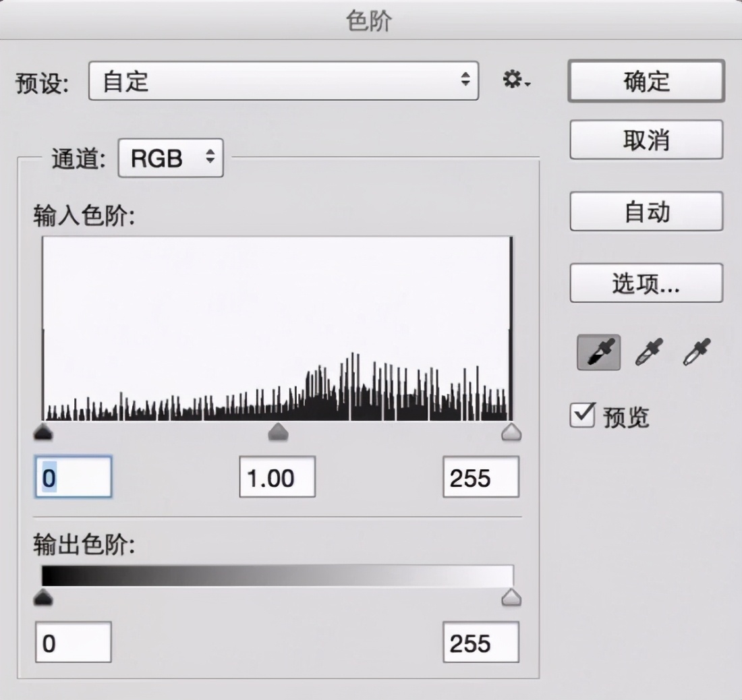The height and width of the screenshot is (700, 742).
Task: Open the 预设 preset dropdown
Action: pos(283,80)
